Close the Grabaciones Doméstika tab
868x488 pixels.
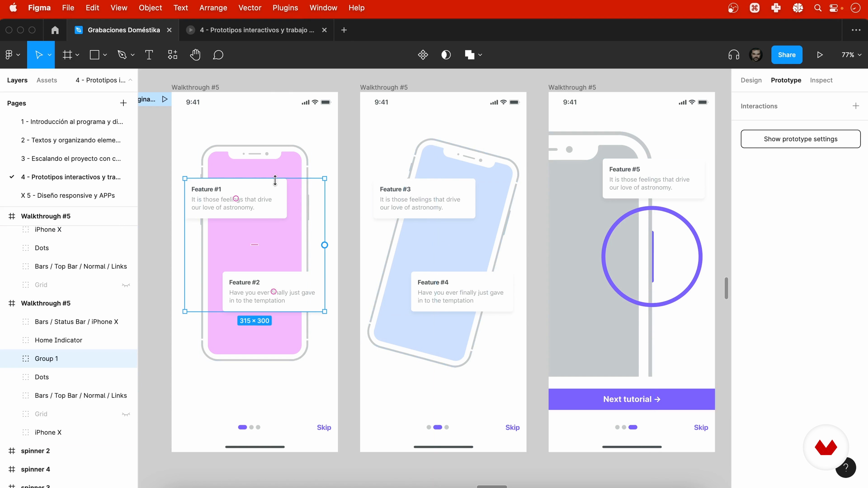tap(169, 30)
